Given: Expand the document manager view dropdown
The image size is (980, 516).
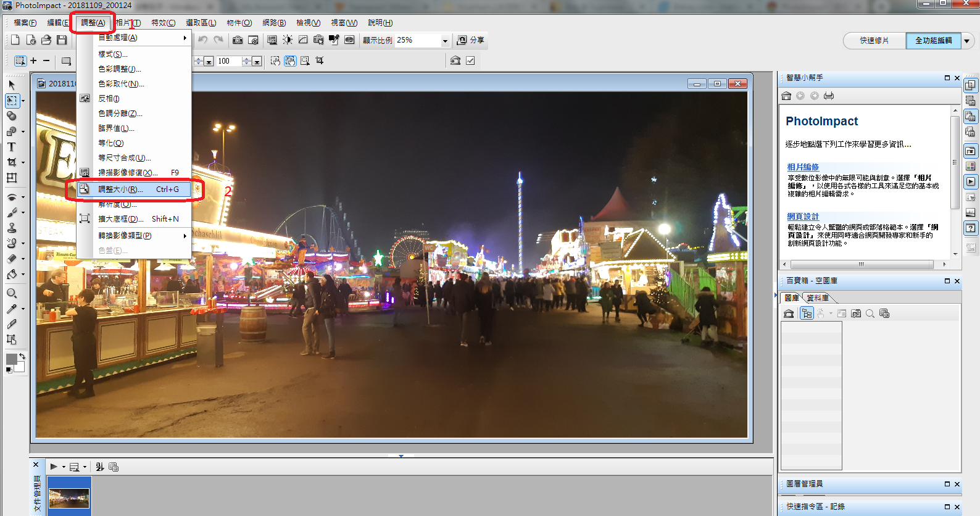Looking at the screenshot, I should (84, 467).
